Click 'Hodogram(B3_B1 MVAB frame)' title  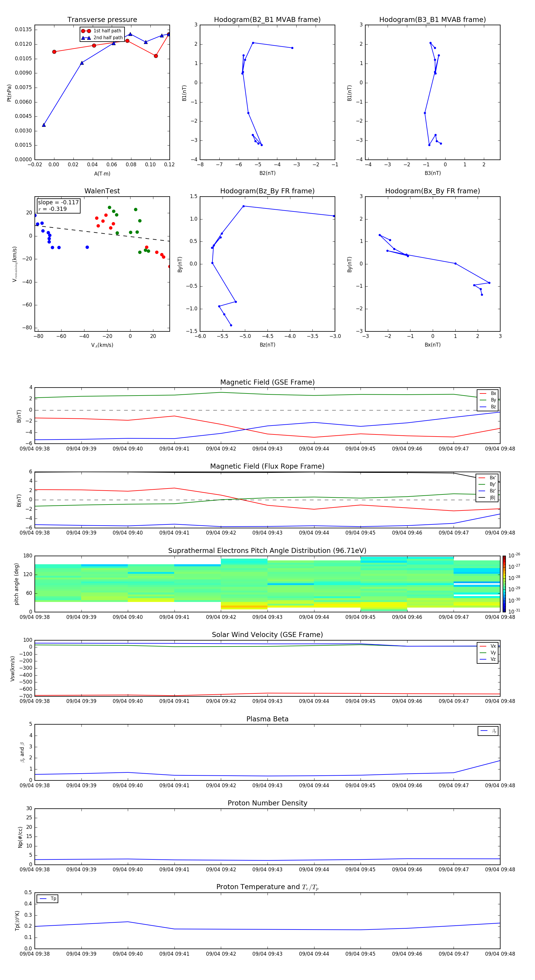(x=432, y=19)
